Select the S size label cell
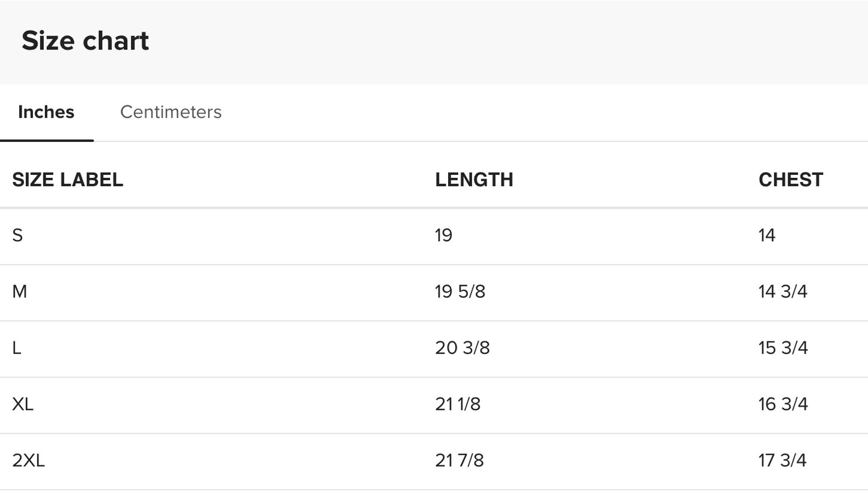Screen dimensions: 868x500 click(x=17, y=235)
